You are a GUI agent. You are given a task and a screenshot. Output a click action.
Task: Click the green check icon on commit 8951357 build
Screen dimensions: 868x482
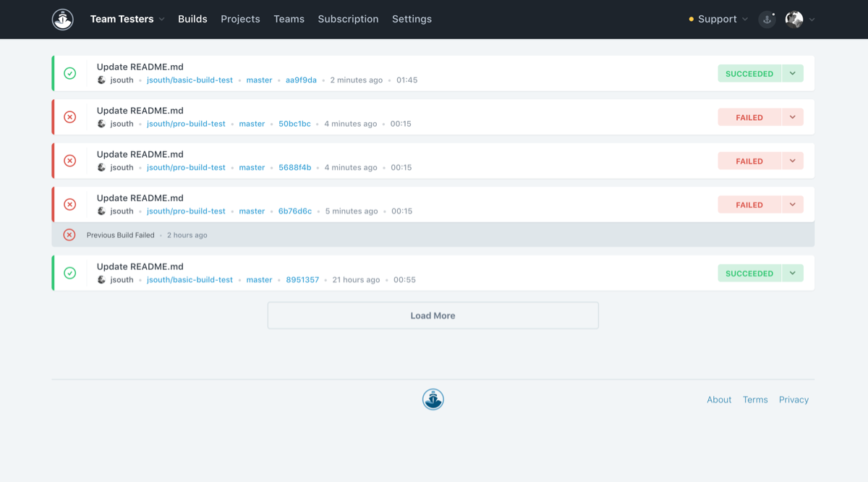70,273
